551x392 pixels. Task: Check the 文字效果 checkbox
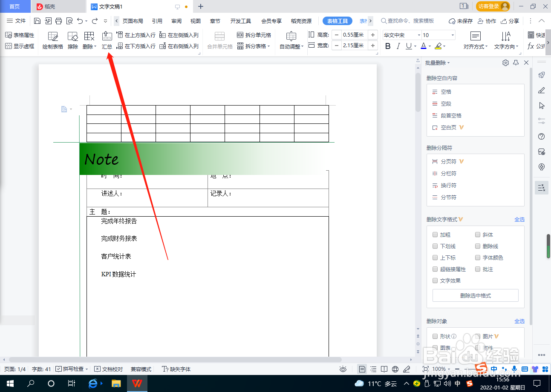tap(435, 280)
